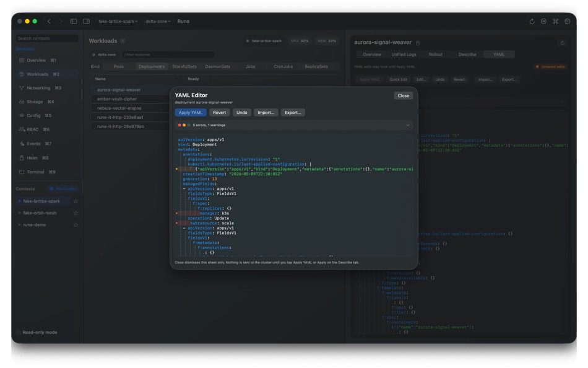
Task: Open settings gear icon
Action: pyautogui.click(x=568, y=22)
